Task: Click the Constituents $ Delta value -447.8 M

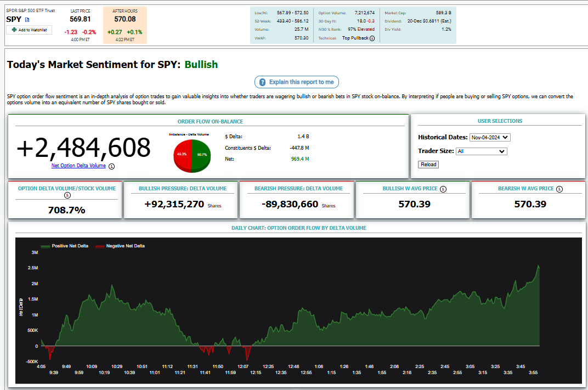Action: [299, 148]
